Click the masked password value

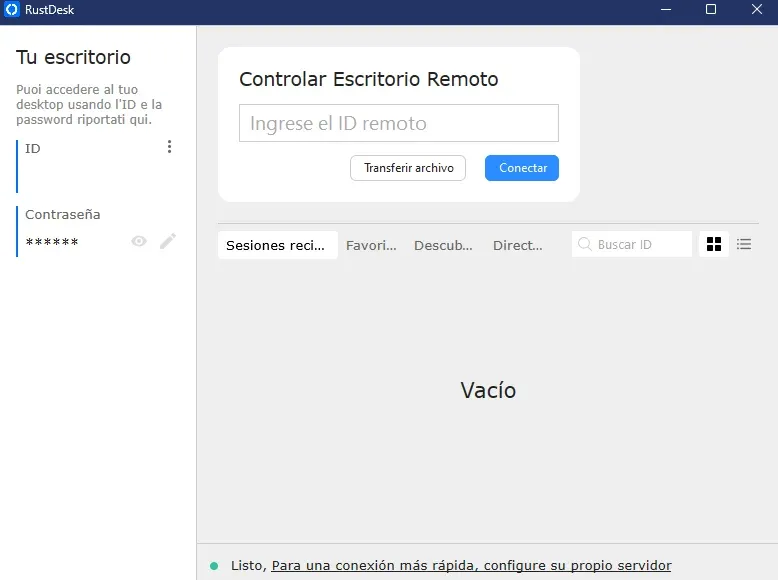[52, 243]
